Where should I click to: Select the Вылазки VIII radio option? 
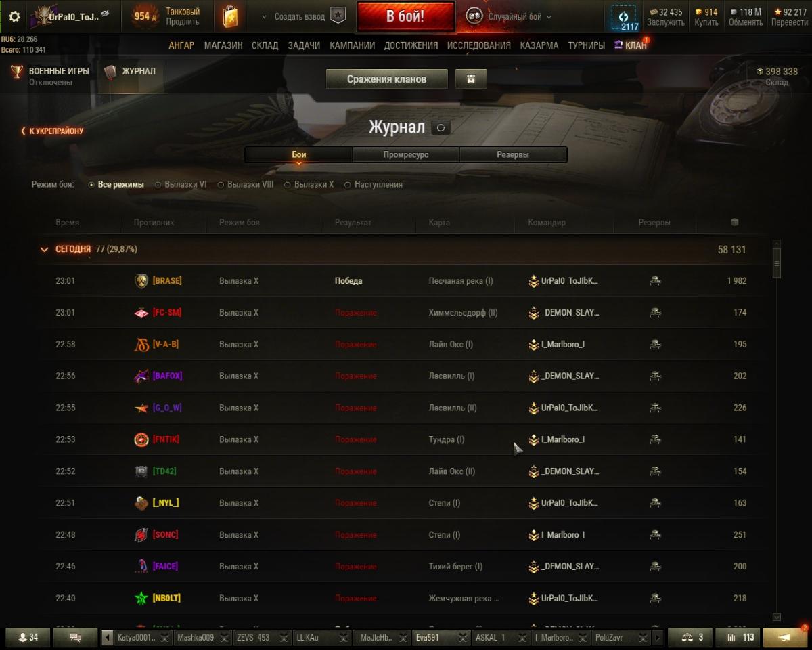coord(245,184)
